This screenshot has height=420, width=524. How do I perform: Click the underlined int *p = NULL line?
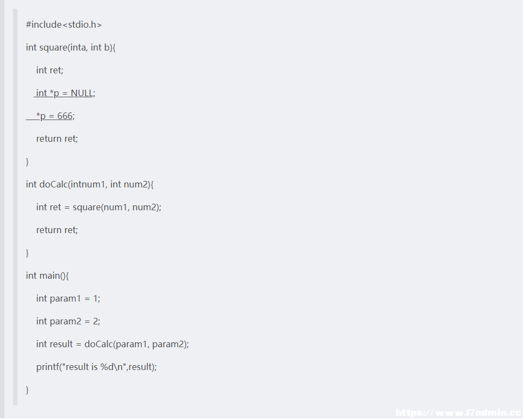pyautogui.click(x=65, y=93)
